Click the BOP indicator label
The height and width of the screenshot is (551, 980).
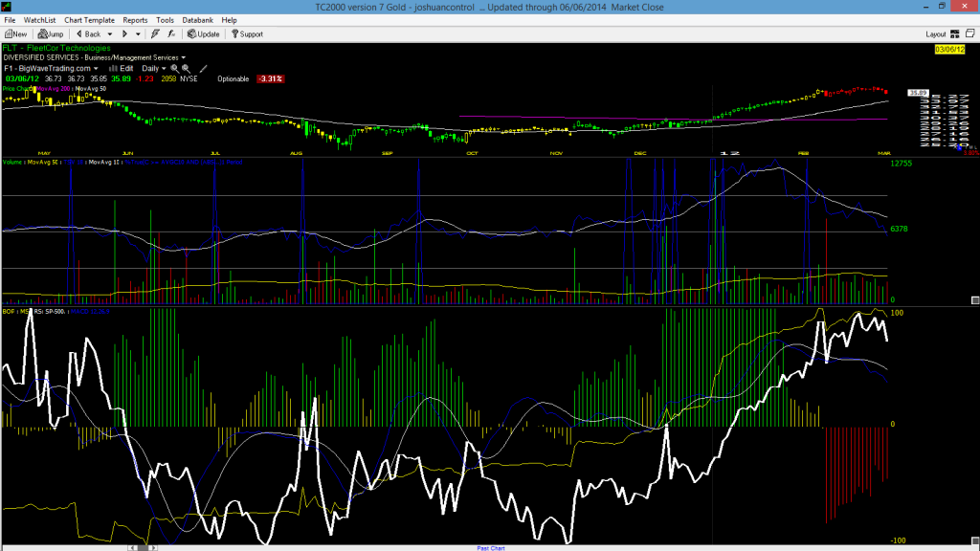[8, 311]
